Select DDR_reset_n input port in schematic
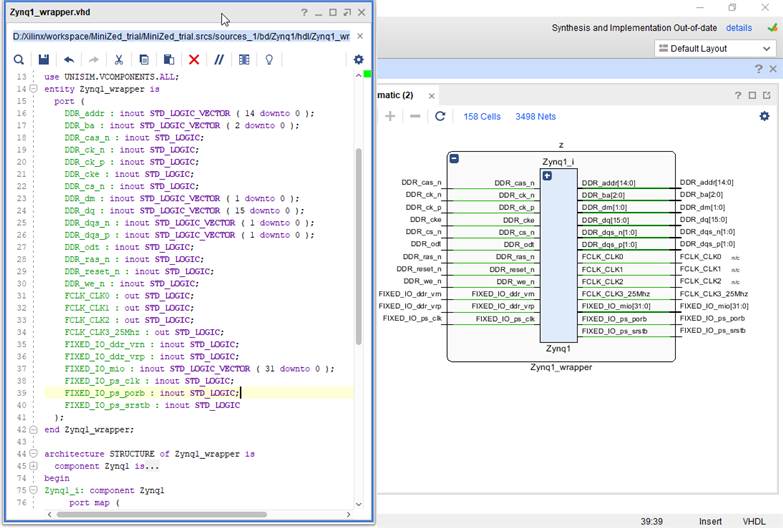This screenshot has width=783, height=528. pyautogui.click(x=419, y=269)
